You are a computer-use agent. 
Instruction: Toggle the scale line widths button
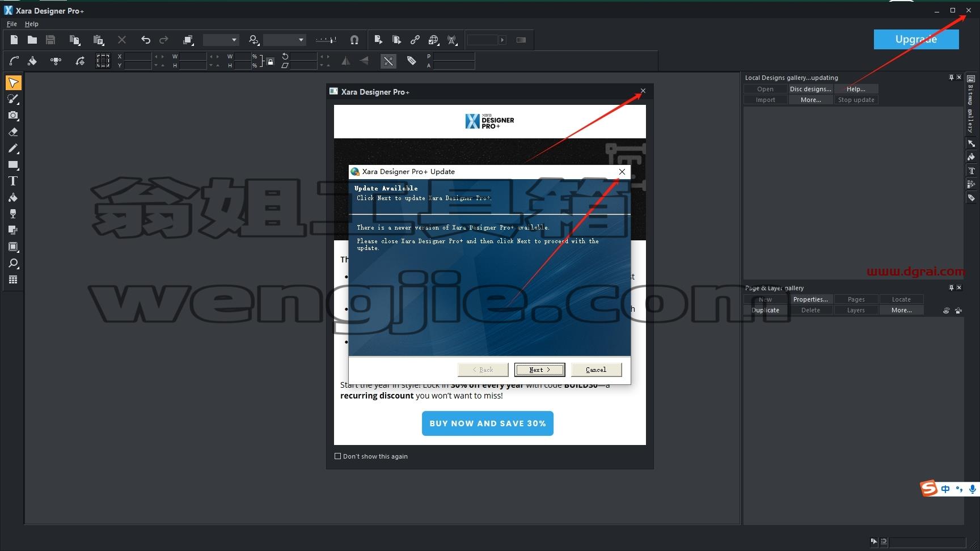388,61
